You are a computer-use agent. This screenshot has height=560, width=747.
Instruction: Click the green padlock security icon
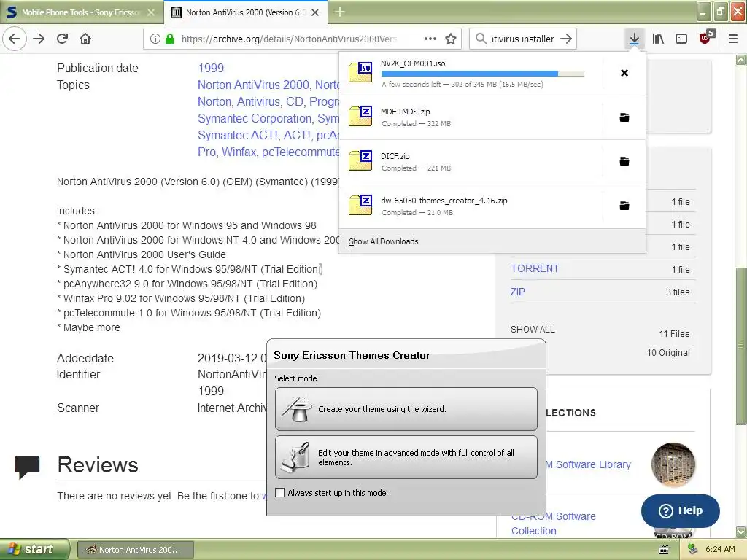(169, 39)
